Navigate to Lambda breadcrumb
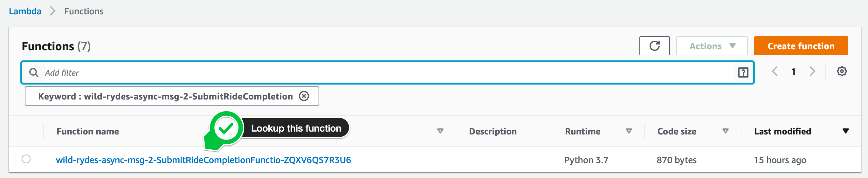The width and height of the screenshot is (868, 178). (x=25, y=11)
